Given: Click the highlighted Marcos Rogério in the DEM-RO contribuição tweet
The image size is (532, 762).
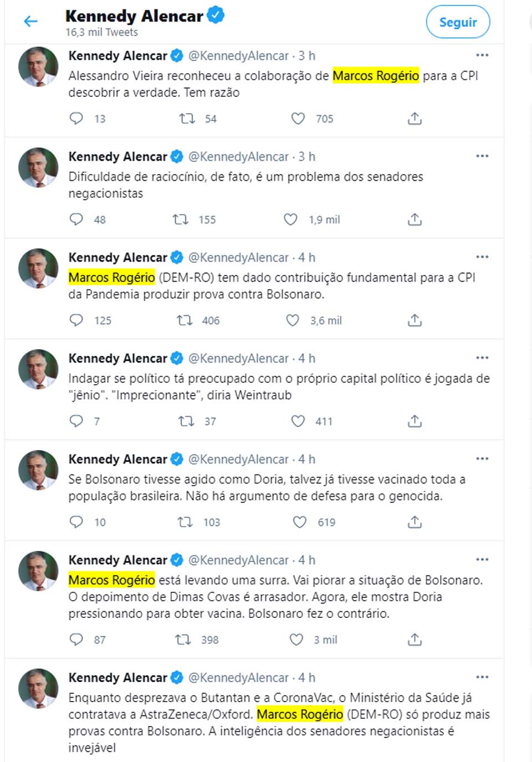Looking at the screenshot, I should tap(112, 278).
